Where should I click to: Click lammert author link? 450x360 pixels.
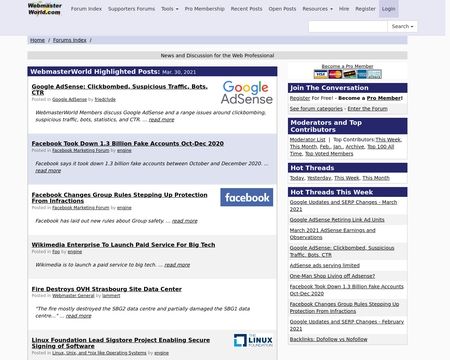click(x=111, y=296)
